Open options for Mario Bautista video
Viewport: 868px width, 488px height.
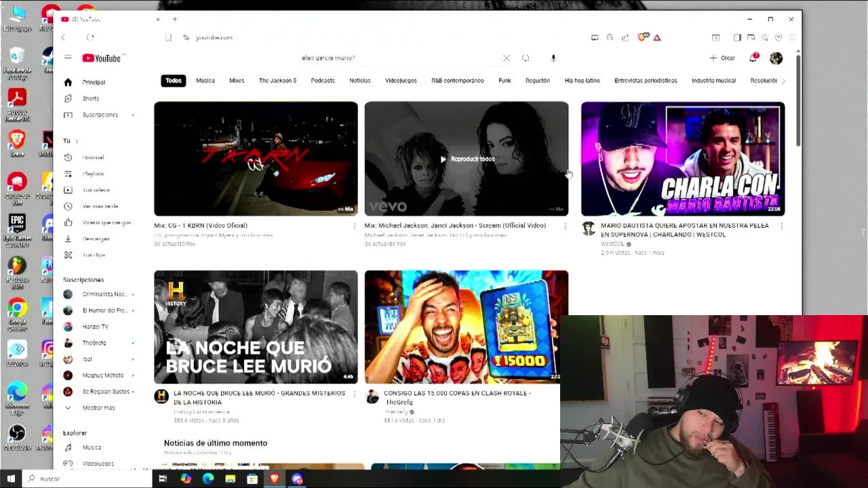(782, 226)
